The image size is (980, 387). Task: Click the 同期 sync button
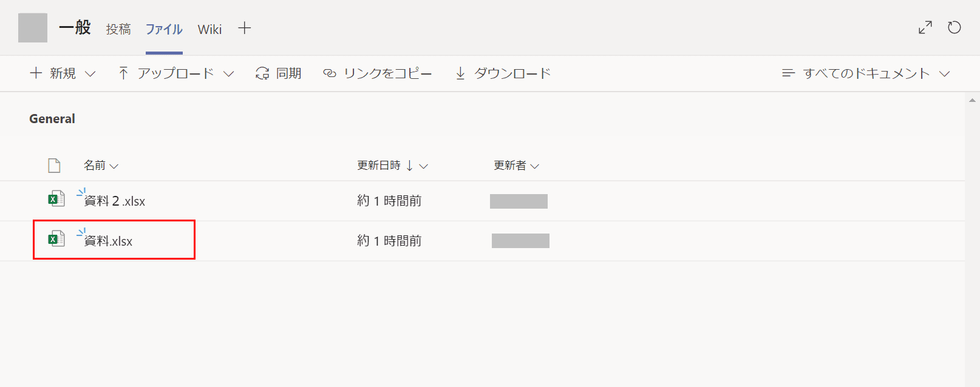(x=279, y=73)
